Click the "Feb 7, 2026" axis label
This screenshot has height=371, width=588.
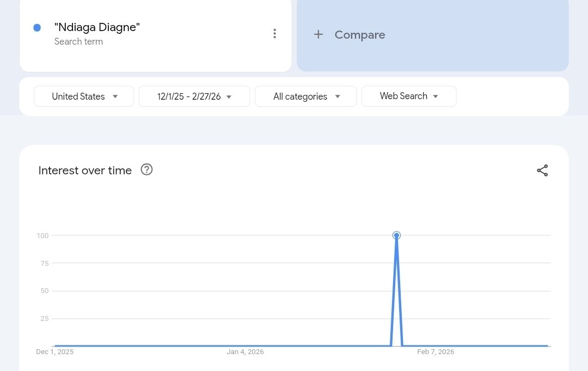tap(436, 352)
